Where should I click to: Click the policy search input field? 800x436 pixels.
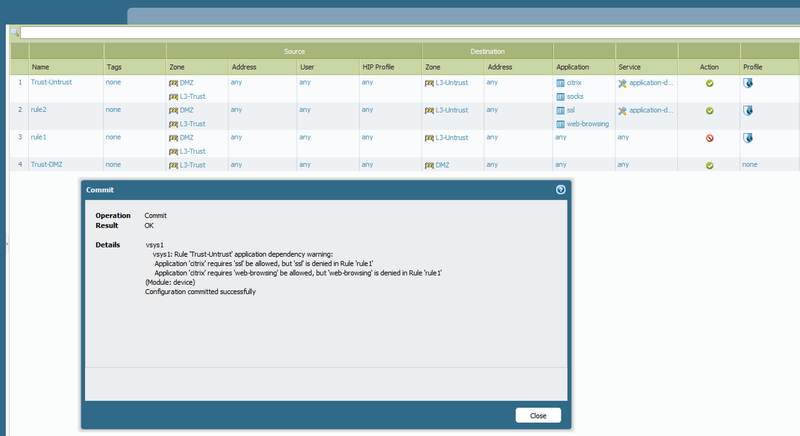(410, 33)
